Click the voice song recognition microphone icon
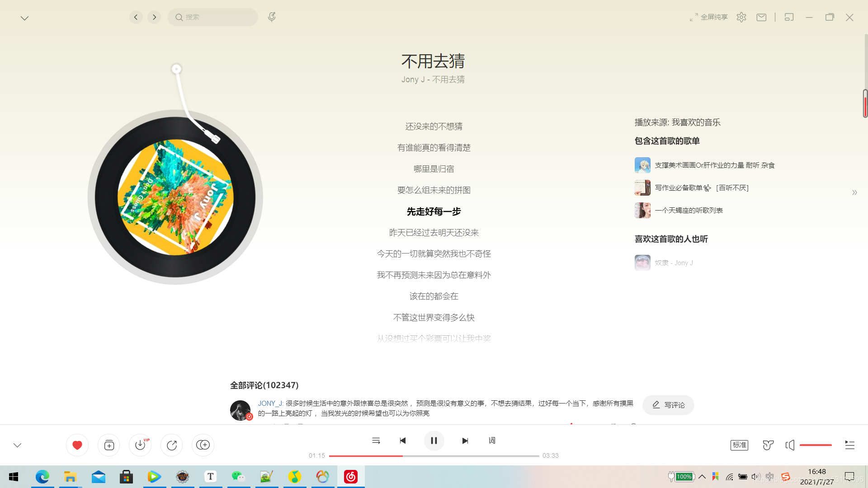868x488 pixels. [271, 17]
